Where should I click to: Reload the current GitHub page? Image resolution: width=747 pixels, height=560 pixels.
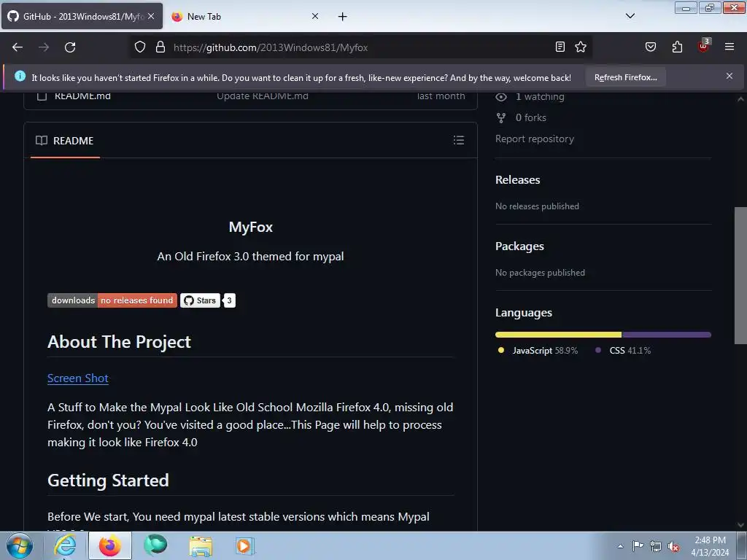(x=70, y=47)
